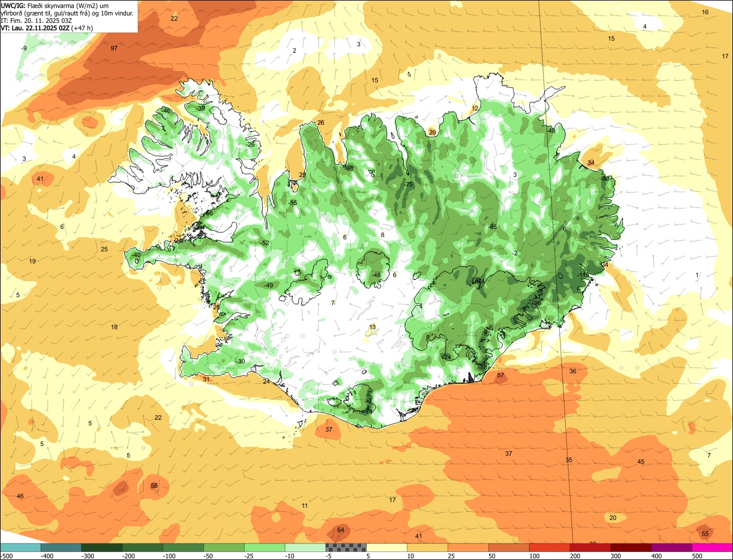This screenshot has height=560, width=733.
Task: Click the map value -40 on the western peninsula
Action: (136, 255)
